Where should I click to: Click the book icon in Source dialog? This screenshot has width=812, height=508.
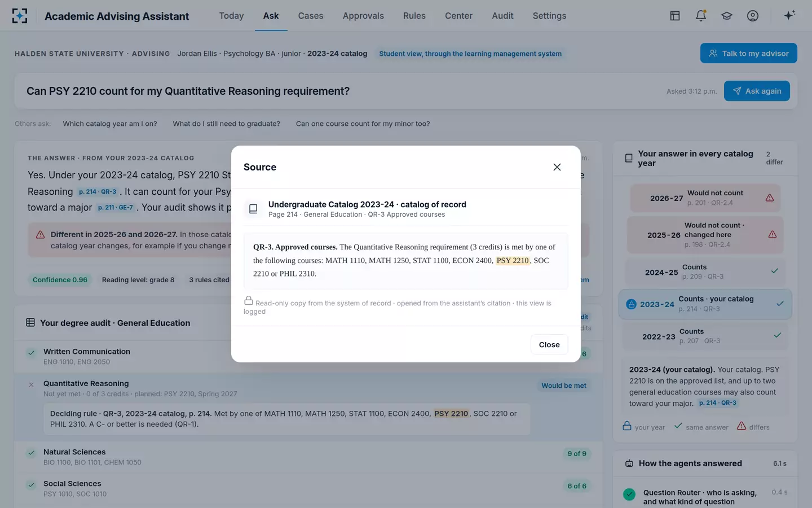click(x=253, y=209)
